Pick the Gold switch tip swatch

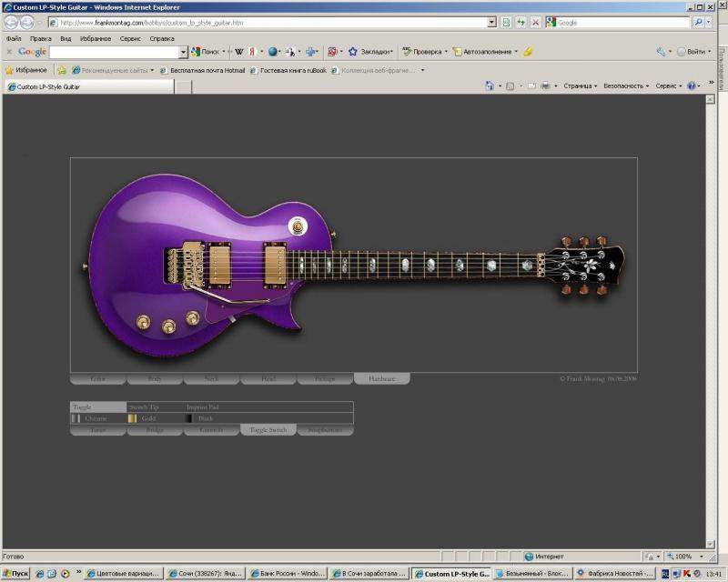133,418
